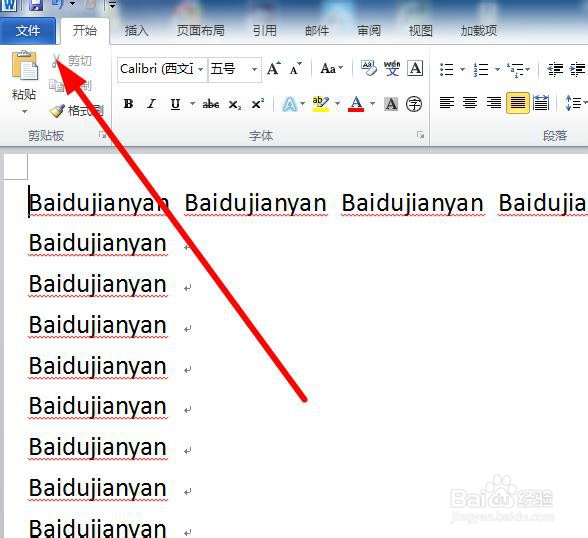Click the 格式刷 format painter button
Screen dimensions: 588x538
[x=76, y=111]
